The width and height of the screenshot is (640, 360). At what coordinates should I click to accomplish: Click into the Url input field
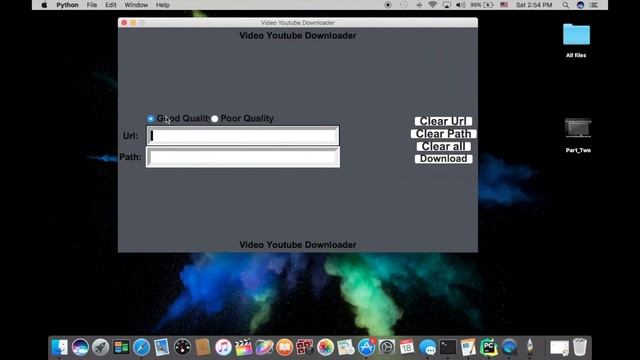pos(243,136)
